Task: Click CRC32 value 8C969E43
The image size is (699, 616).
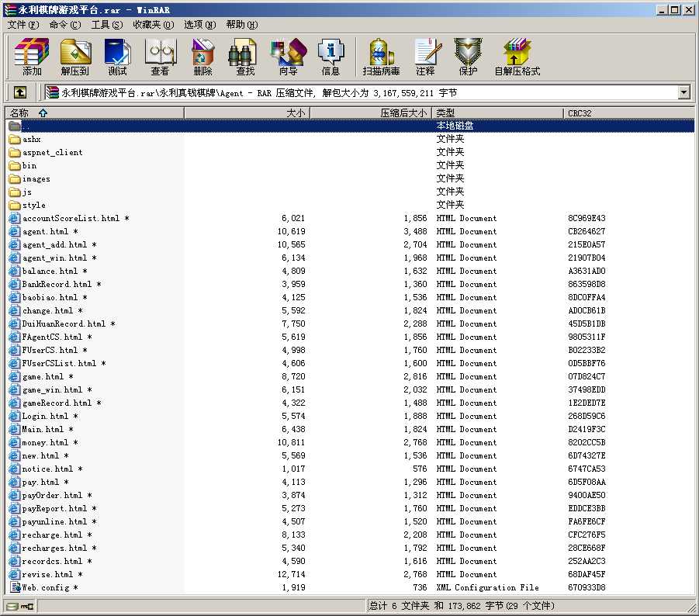Action: click(587, 219)
